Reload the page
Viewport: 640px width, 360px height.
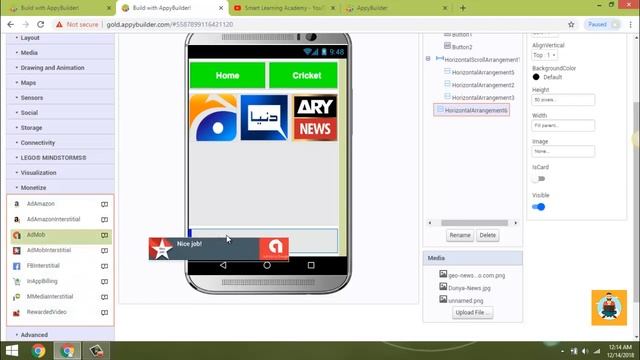40,24
